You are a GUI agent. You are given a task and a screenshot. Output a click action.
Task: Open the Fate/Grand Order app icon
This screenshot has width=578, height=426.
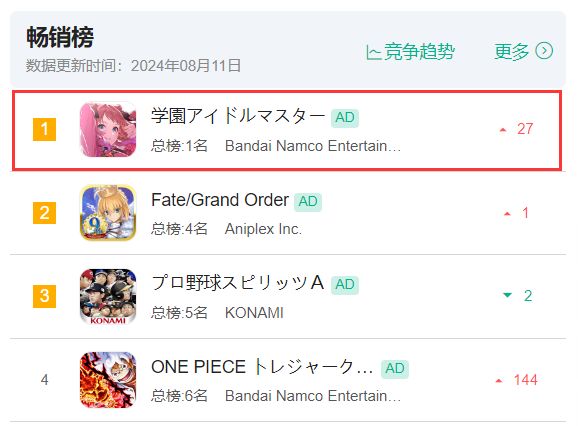pyautogui.click(x=108, y=213)
